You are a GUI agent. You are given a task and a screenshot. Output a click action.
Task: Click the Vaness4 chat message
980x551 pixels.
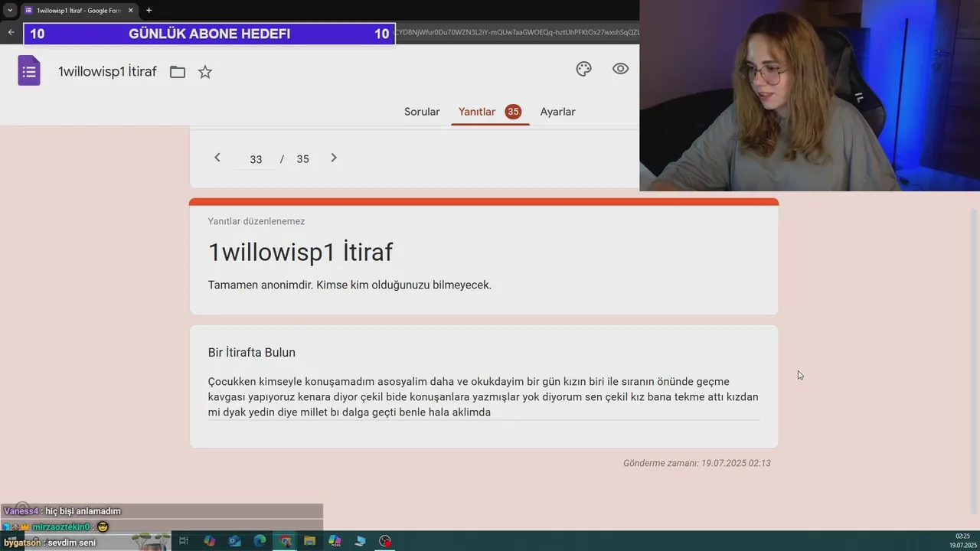63,511
